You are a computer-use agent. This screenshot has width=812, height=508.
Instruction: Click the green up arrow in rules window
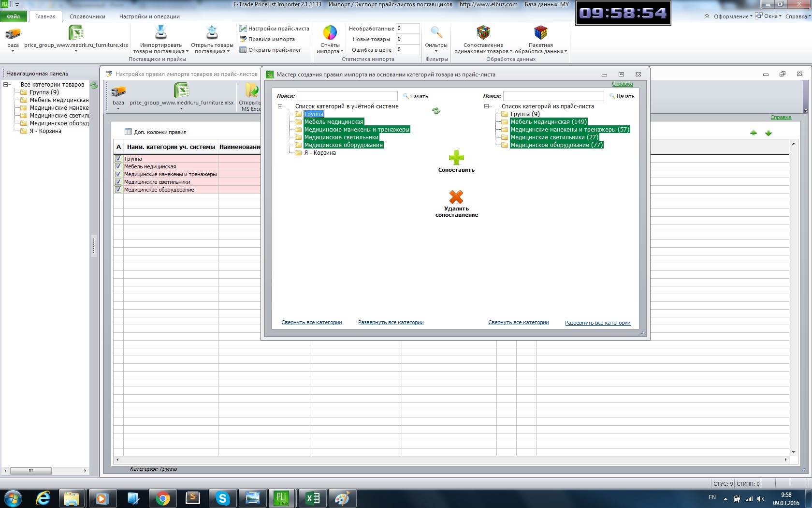[754, 133]
